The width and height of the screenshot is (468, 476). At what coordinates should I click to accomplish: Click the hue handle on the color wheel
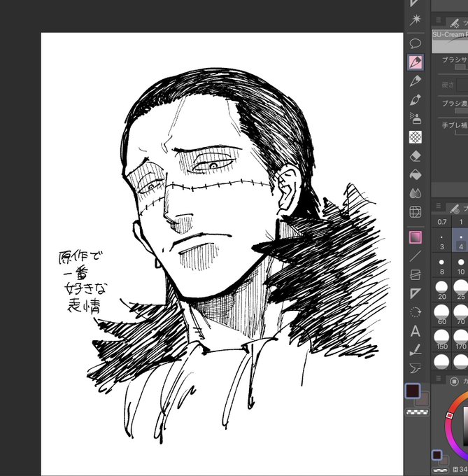click(450, 415)
